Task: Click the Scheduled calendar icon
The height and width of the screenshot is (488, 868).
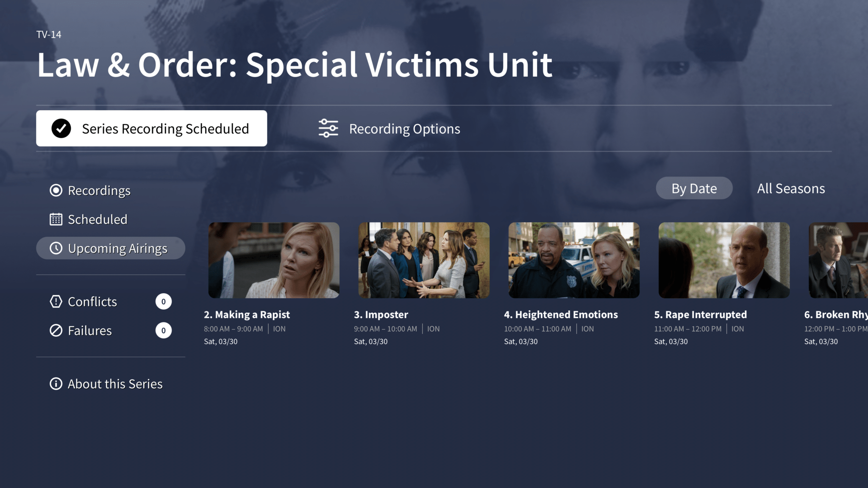Action: click(x=56, y=219)
